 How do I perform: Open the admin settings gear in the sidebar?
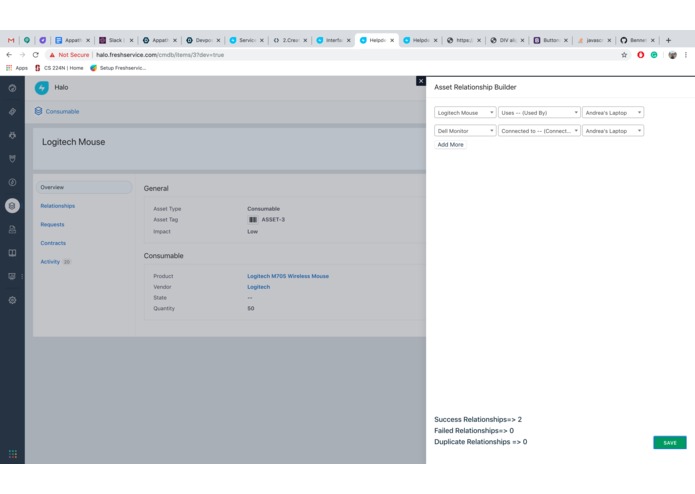(x=12, y=300)
